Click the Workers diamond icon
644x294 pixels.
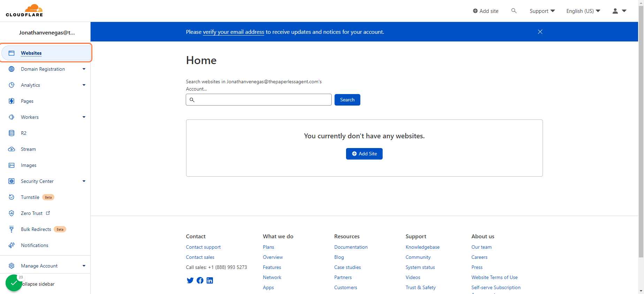pos(11,117)
